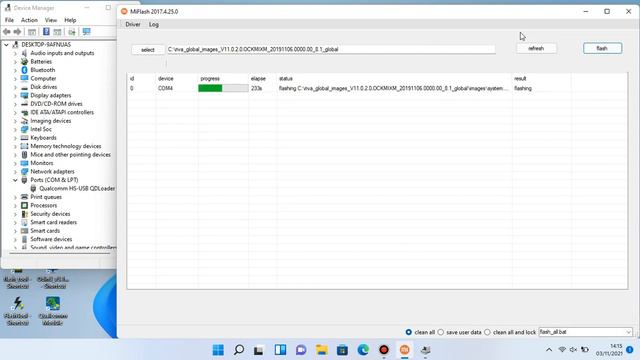Click the Back arrow in Device Manager toolbar
The height and width of the screenshot is (360, 640).
pos(7,31)
